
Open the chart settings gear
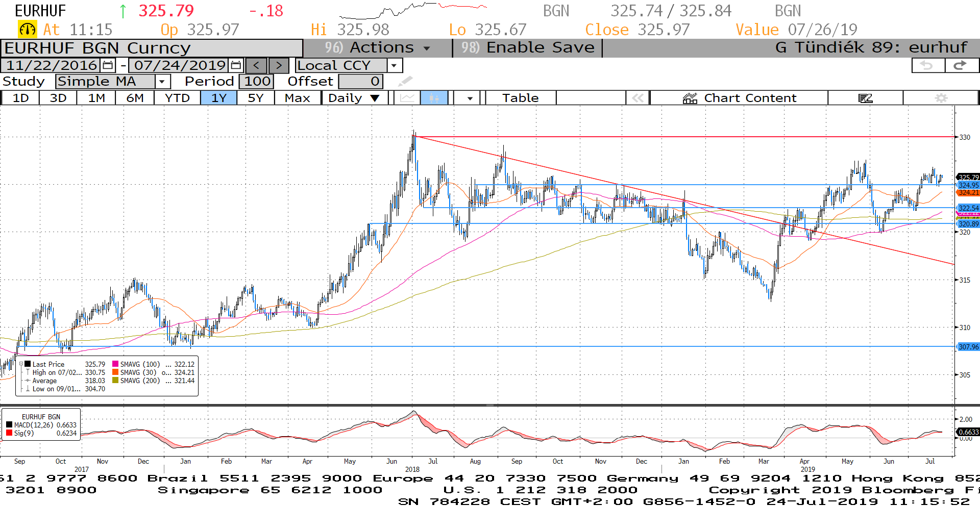tap(941, 98)
